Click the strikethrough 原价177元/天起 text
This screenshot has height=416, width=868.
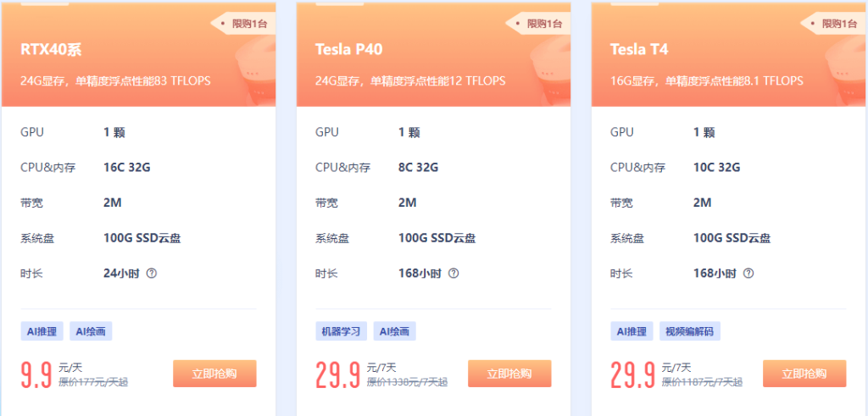click(93, 382)
